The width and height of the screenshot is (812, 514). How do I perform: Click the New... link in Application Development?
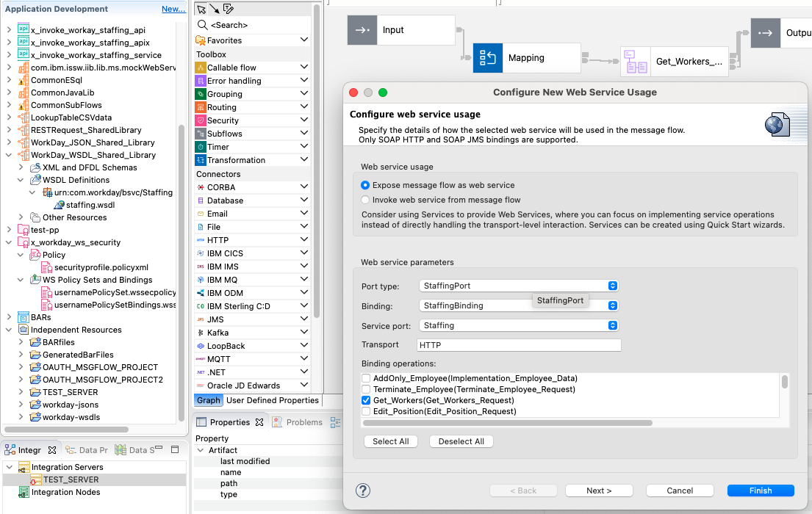pyautogui.click(x=173, y=9)
